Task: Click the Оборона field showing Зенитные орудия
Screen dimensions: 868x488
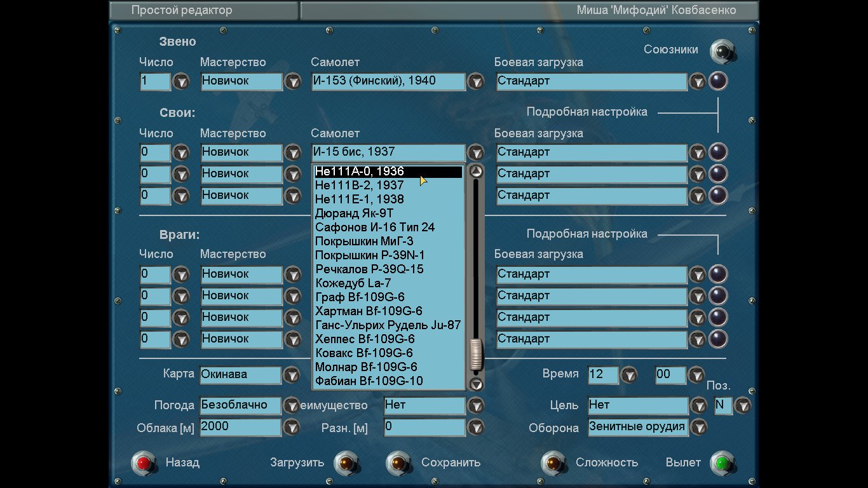Action: click(637, 428)
